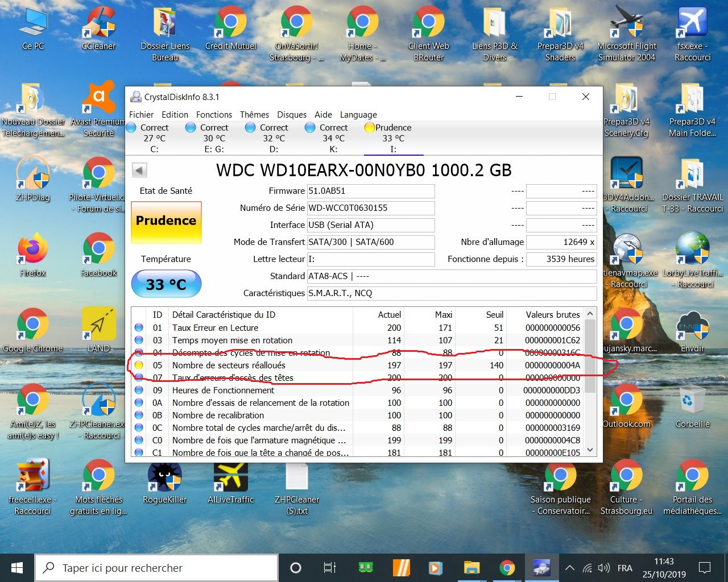Click the previous disk arrow button
Screen dimensions: 728x582
coord(139,170)
